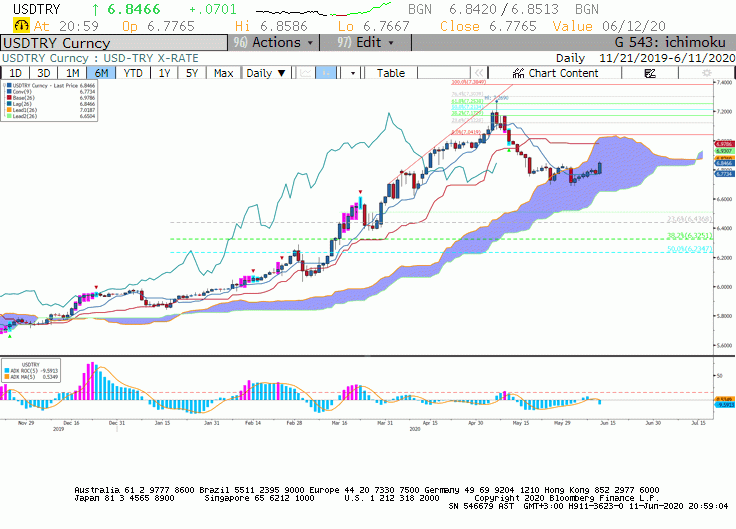
Task: Switch to the YTD range tab
Action: (x=133, y=73)
